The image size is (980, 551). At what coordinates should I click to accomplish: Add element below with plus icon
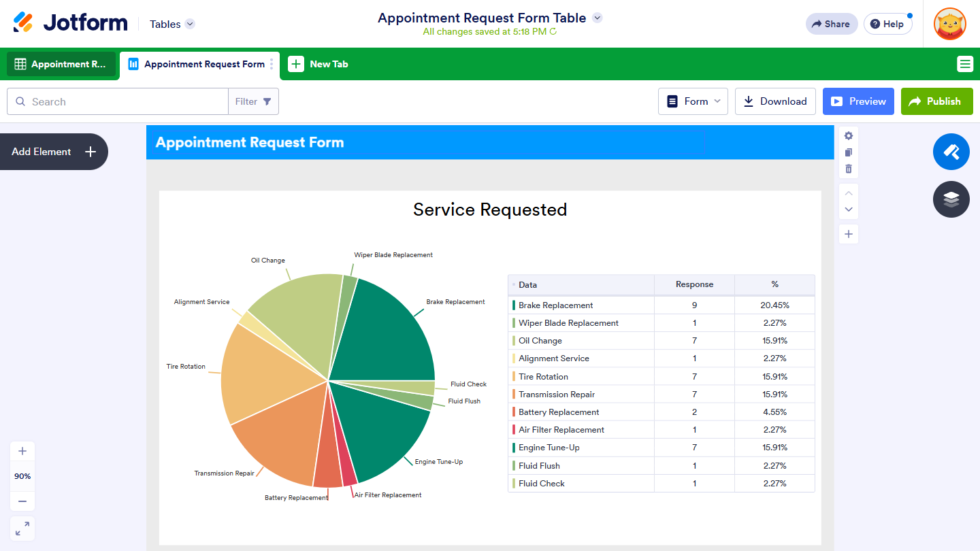(848, 235)
